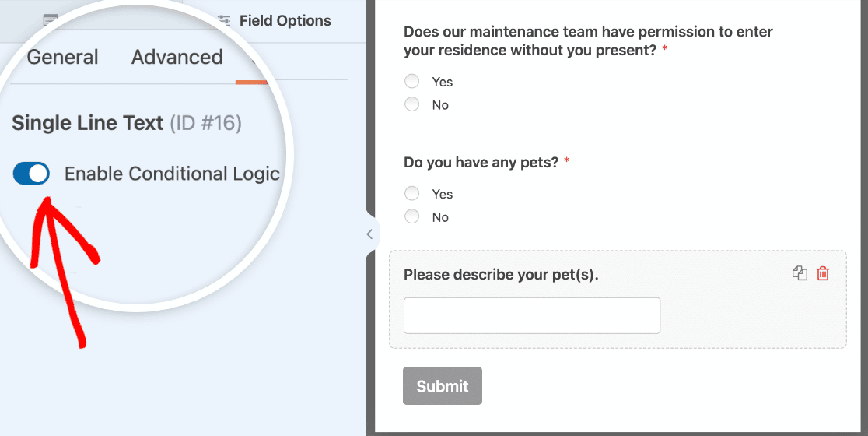Switch to the General tab
The image size is (868, 436).
(x=62, y=57)
